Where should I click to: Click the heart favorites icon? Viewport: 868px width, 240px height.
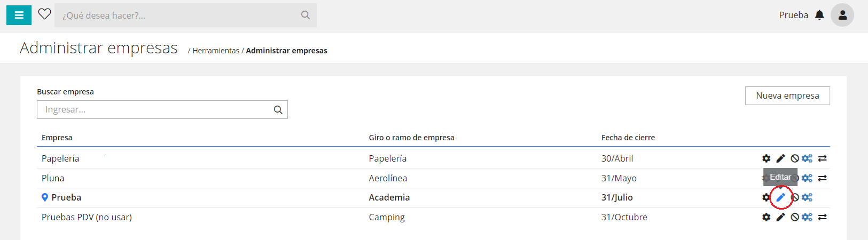[44, 14]
